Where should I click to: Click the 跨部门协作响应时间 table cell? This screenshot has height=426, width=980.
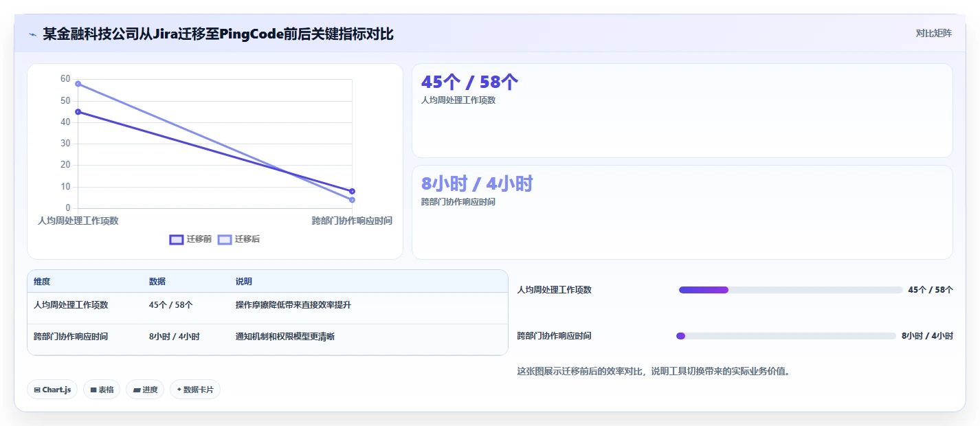click(x=71, y=337)
